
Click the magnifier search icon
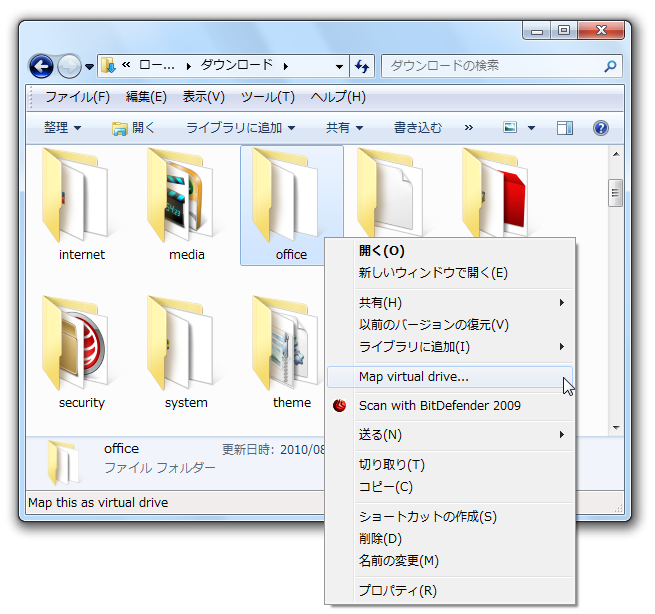[x=610, y=66]
